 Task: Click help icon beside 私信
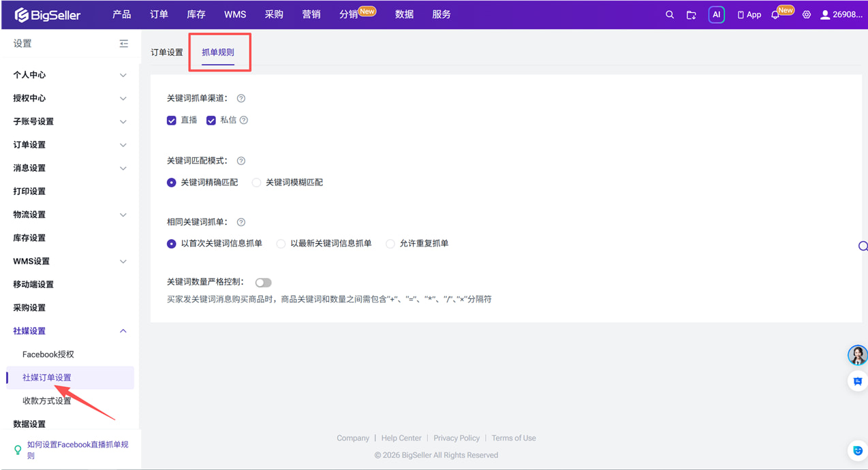(244, 121)
